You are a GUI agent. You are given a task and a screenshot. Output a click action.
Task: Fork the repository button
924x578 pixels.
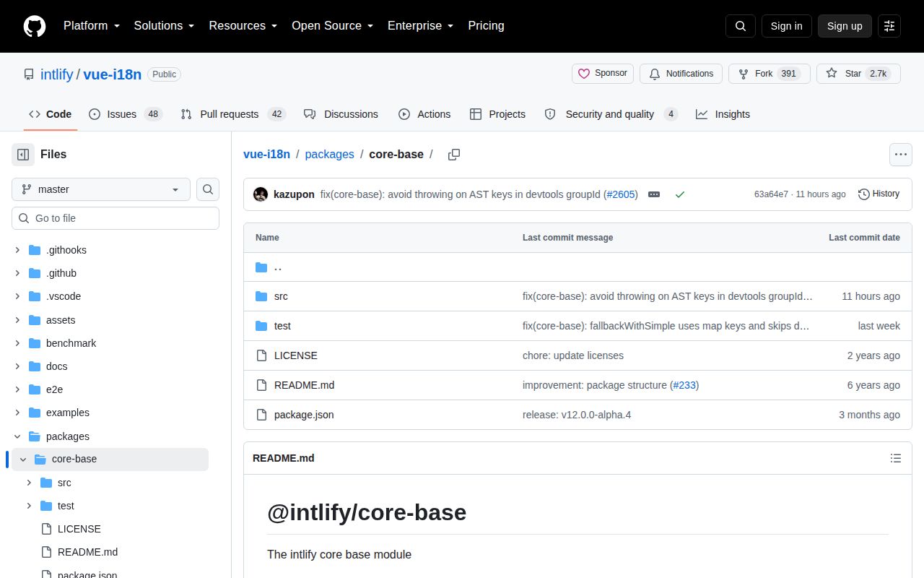(769, 74)
